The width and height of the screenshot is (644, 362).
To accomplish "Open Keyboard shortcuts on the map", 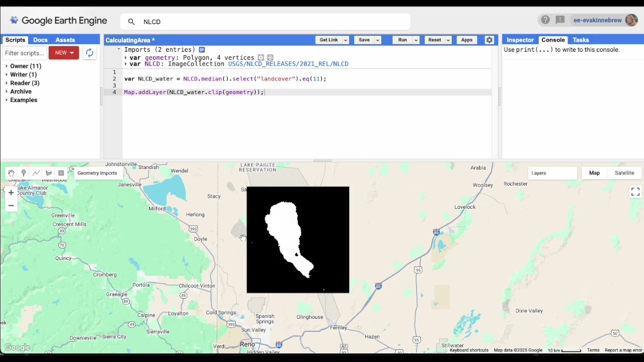I will (x=469, y=350).
